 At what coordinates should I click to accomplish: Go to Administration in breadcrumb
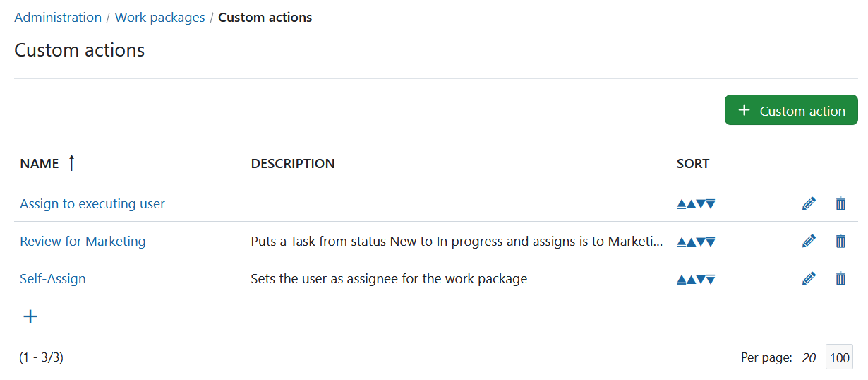pos(58,18)
